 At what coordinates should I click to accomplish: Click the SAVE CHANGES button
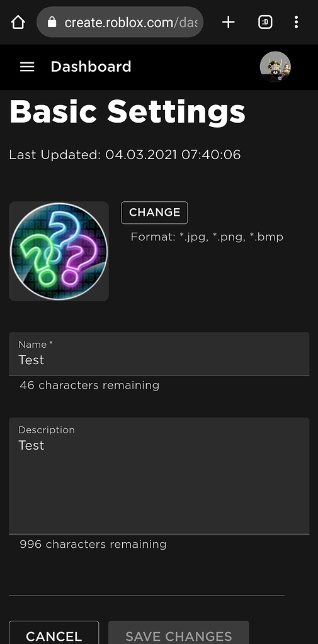point(179,633)
